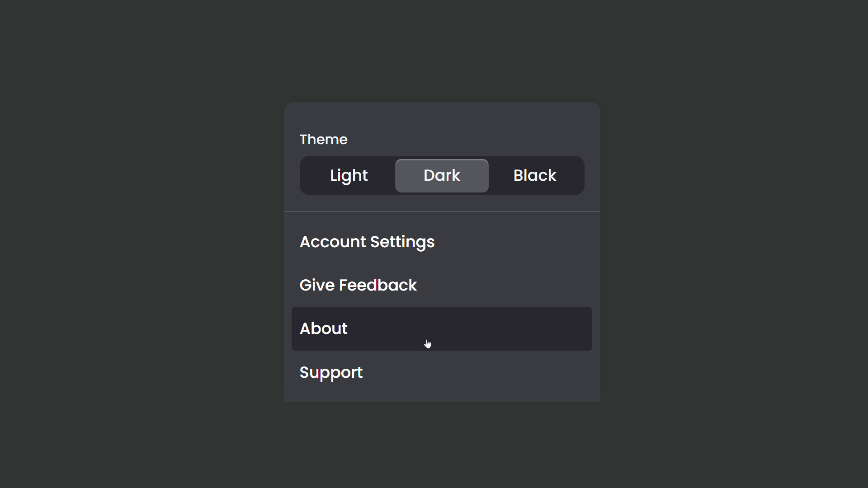The width and height of the screenshot is (868, 488).
Task: Choose Account Settings from the list
Action: point(367,242)
